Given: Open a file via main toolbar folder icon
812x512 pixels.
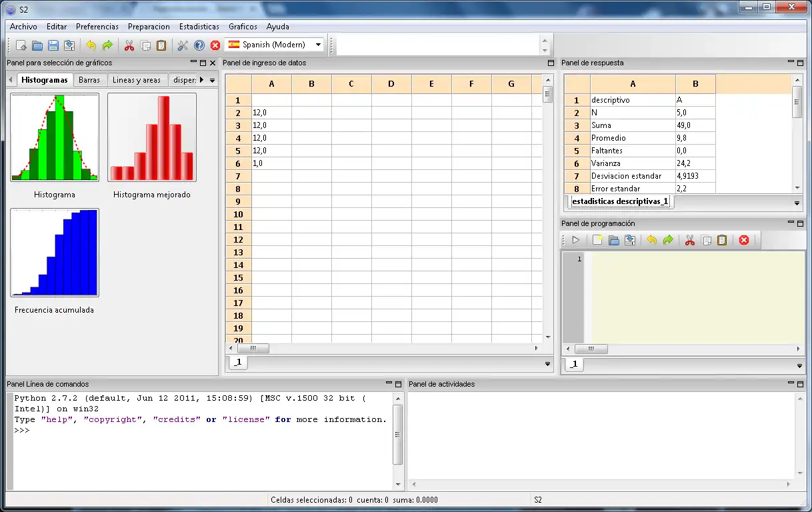Looking at the screenshot, I should pyautogui.click(x=37, y=45).
